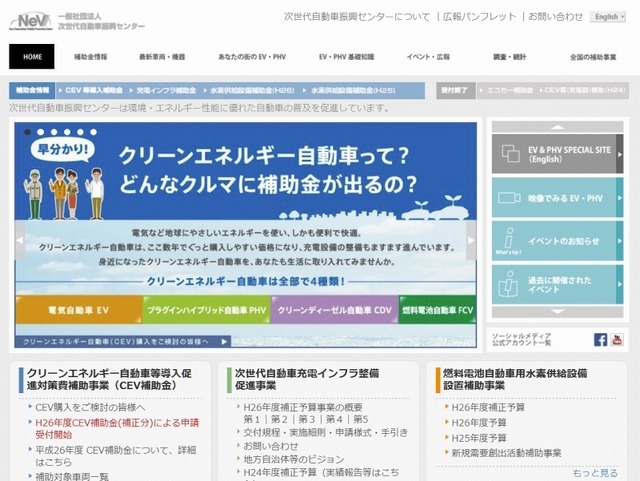Open CEV等購入補助金 in blue subsidy bar

94,90
